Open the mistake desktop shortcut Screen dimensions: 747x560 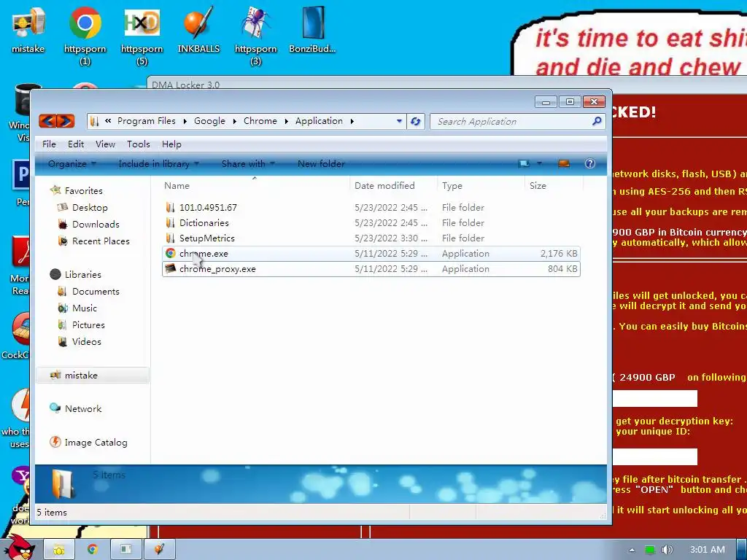coord(28,29)
